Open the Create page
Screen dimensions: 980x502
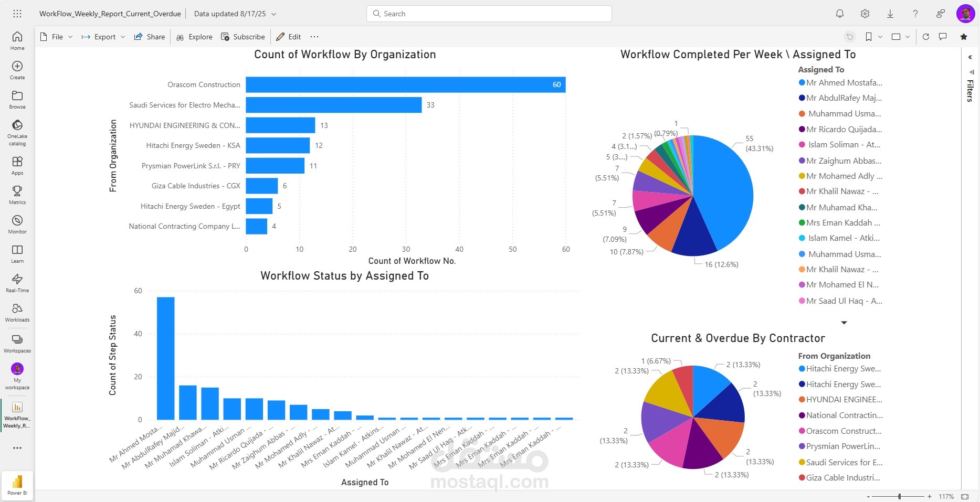click(17, 70)
